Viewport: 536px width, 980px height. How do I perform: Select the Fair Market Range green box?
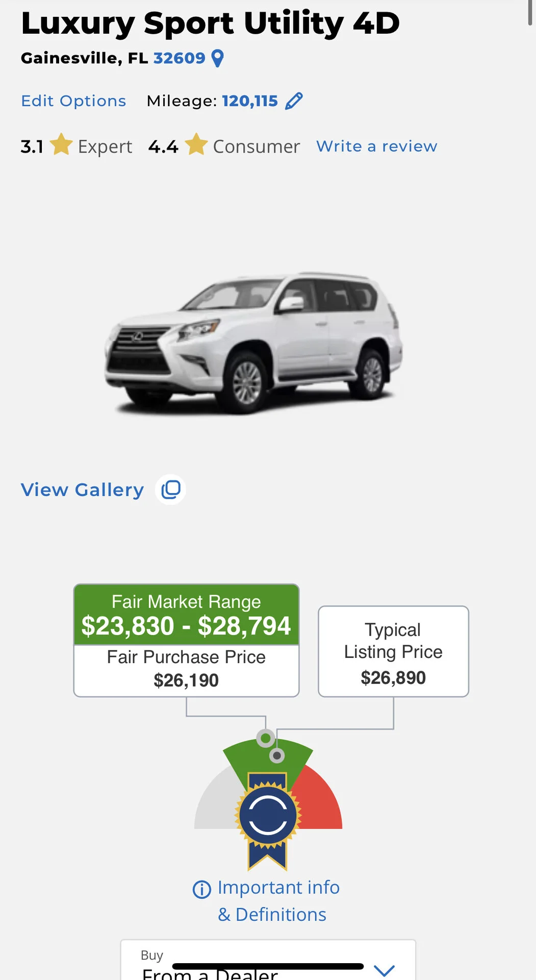tap(186, 615)
